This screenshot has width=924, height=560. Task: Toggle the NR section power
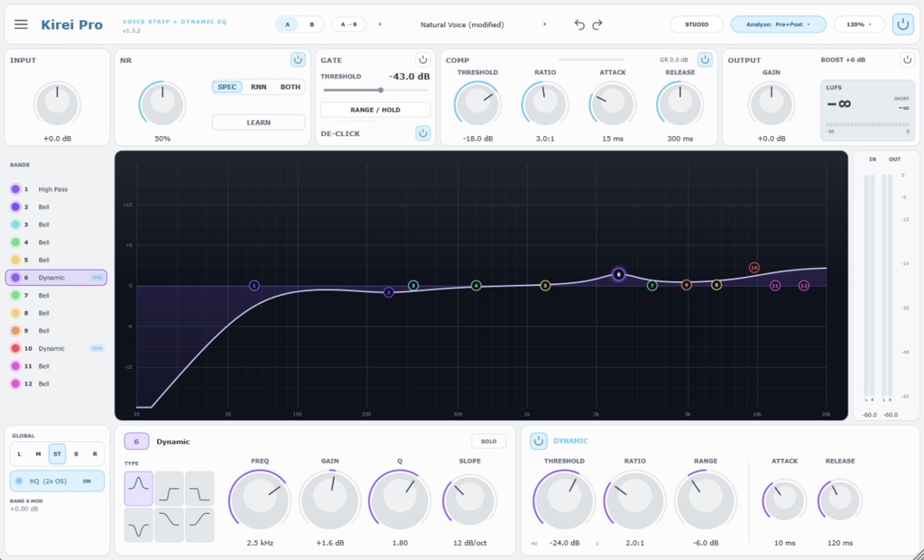pos(298,60)
